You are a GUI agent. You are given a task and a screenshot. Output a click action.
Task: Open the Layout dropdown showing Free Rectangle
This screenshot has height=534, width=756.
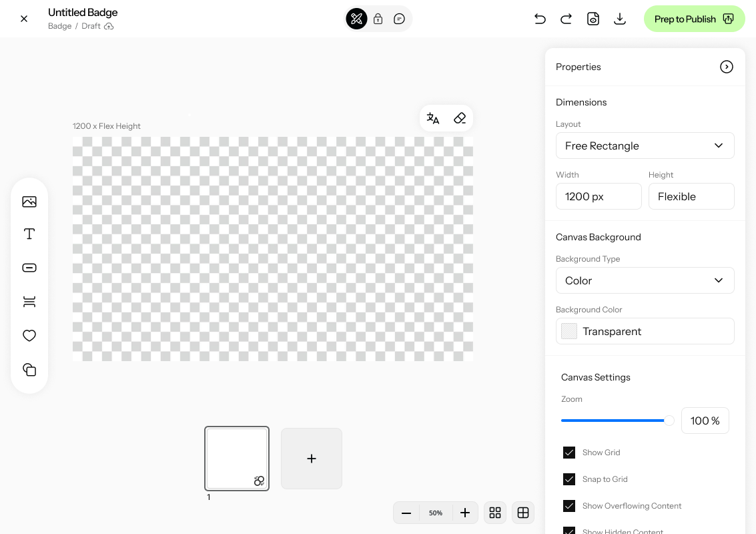(645, 146)
